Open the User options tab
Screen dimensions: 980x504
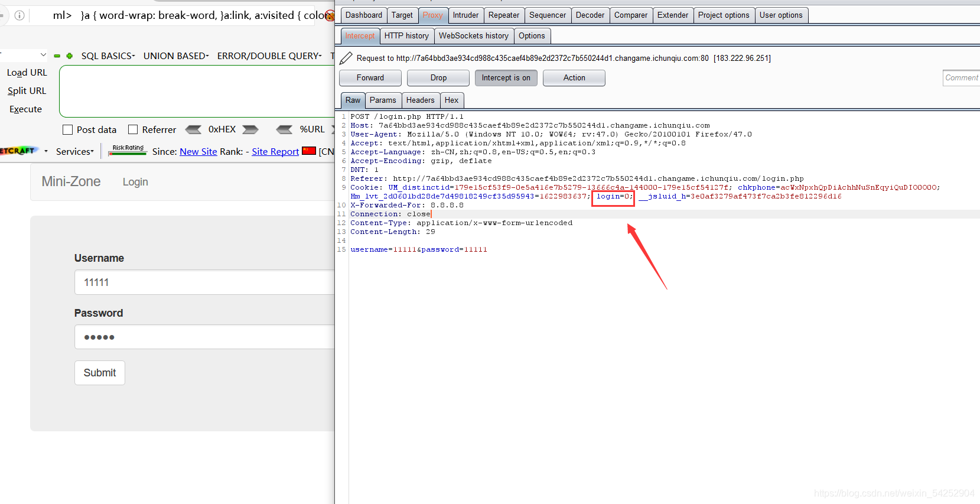click(781, 15)
